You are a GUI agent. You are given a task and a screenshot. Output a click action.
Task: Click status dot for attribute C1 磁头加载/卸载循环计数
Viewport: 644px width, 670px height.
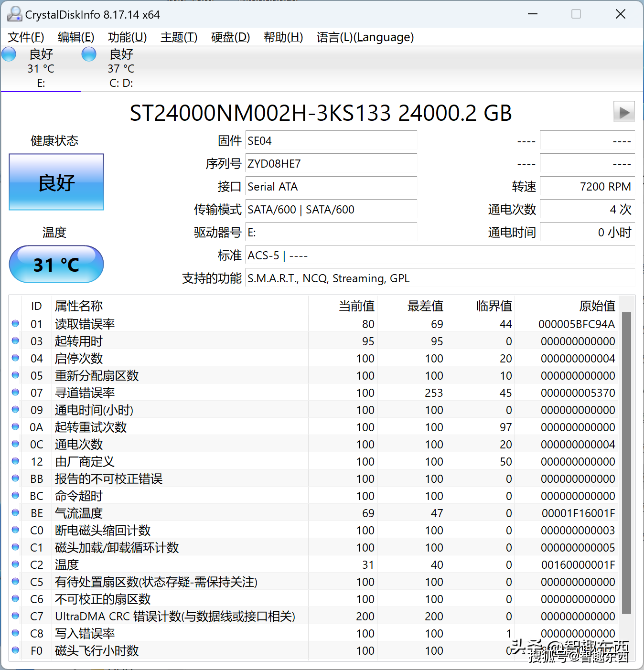(x=15, y=547)
